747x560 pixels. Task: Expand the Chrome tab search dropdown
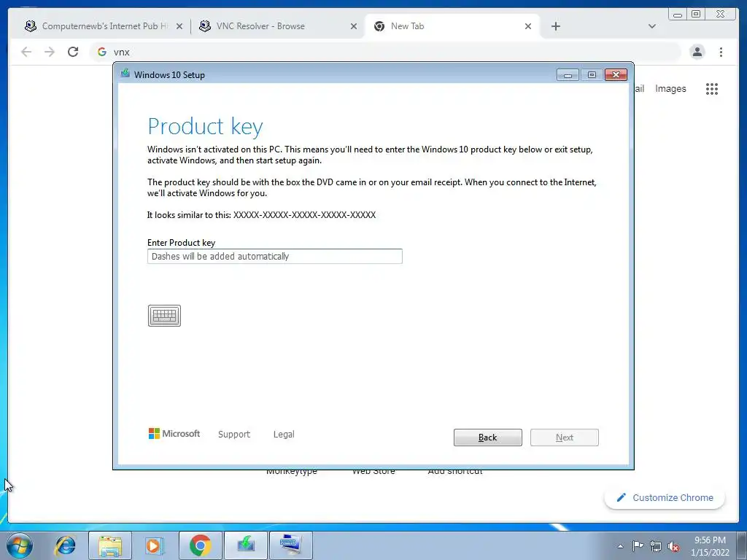tap(652, 27)
